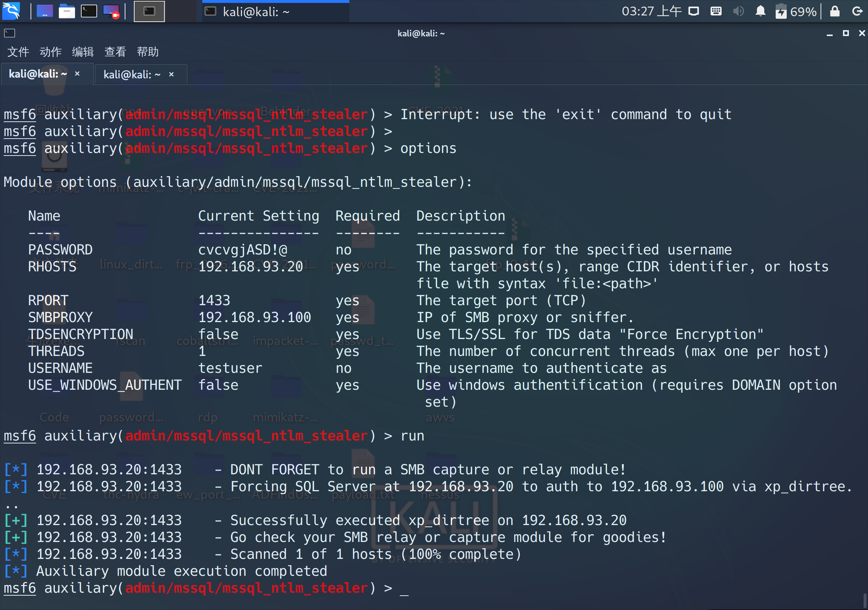Viewport: 868px width, 610px height.
Task: Open the Kali dragon applications menu
Action: tap(11, 11)
